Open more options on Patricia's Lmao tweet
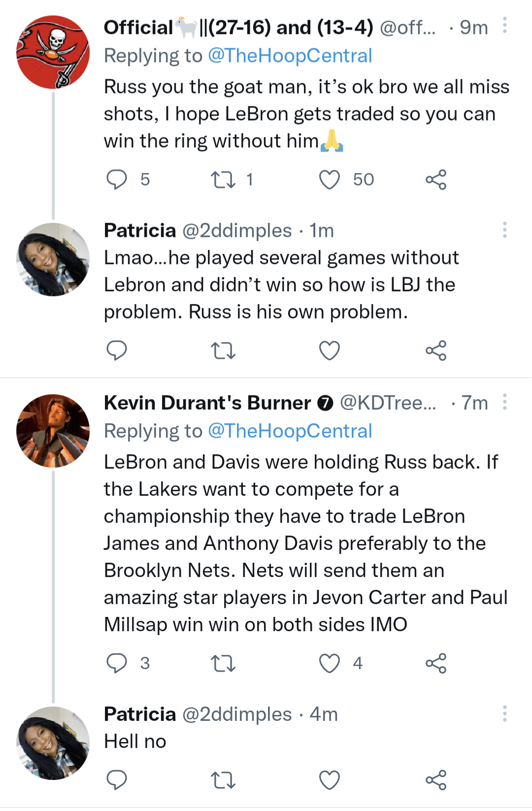This screenshot has height=811, width=532. click(x=505, y=230)
